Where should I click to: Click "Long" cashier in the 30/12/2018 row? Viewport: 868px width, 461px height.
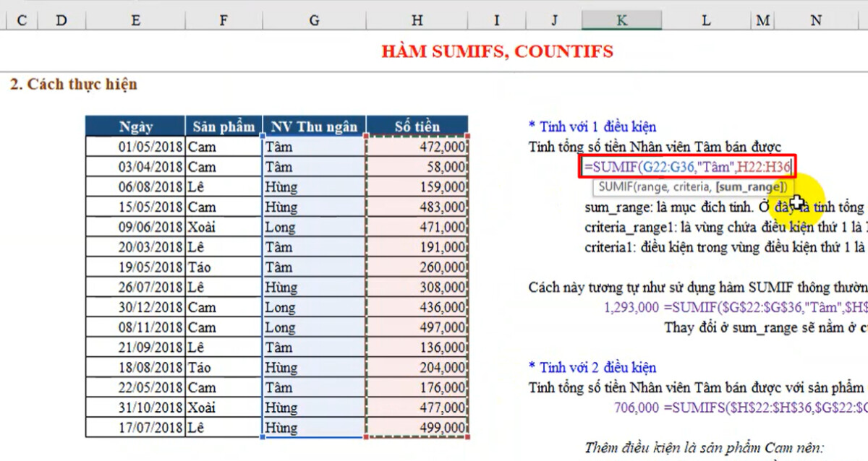click(x=314, y=307)
